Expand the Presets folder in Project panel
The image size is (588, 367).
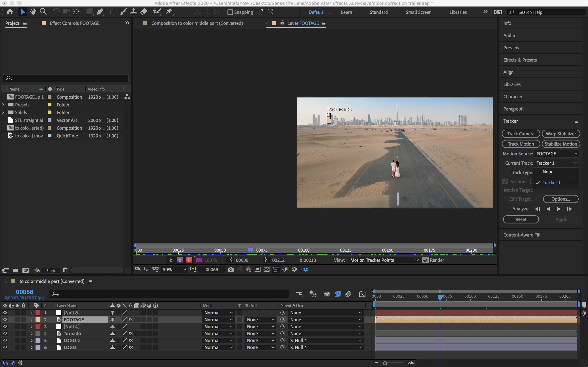(x=3, y=105)
